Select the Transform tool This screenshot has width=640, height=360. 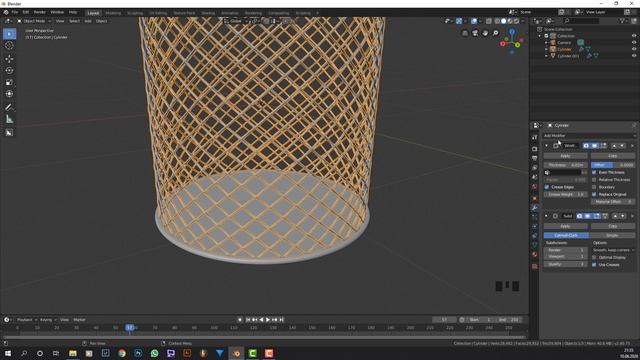[9, 94]
